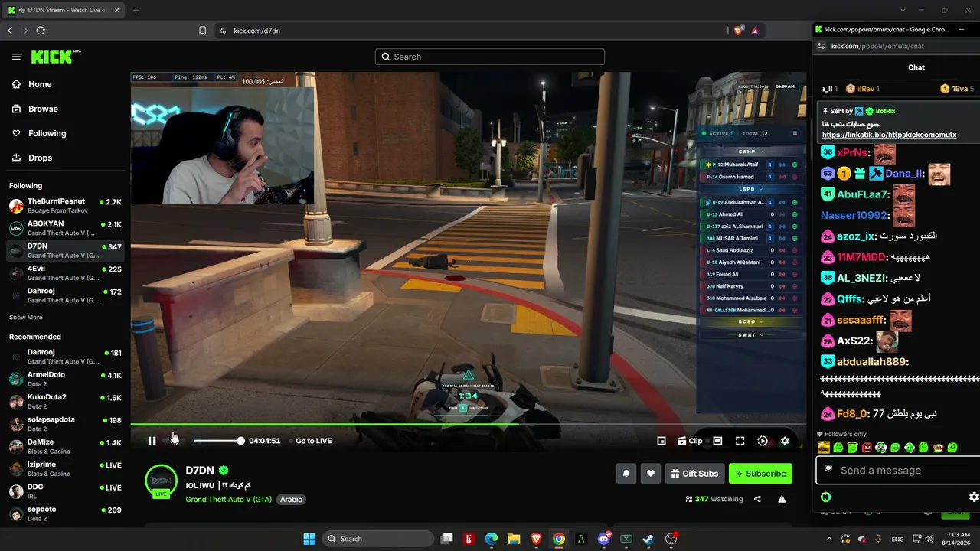Image resolution: width=980 pixels, height=551 pixels.
Task: Pause the stream video
Action: click(152, 441)
